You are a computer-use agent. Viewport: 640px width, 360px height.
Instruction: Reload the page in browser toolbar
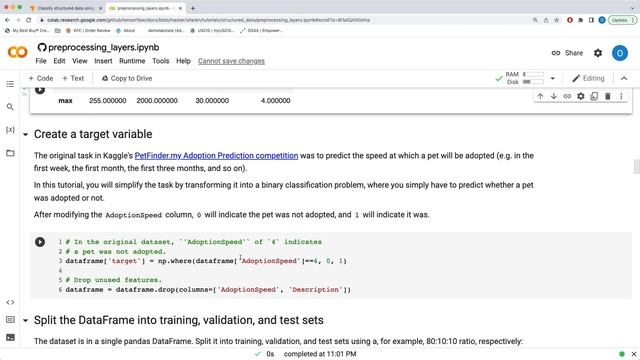click(x=29, y=20)
